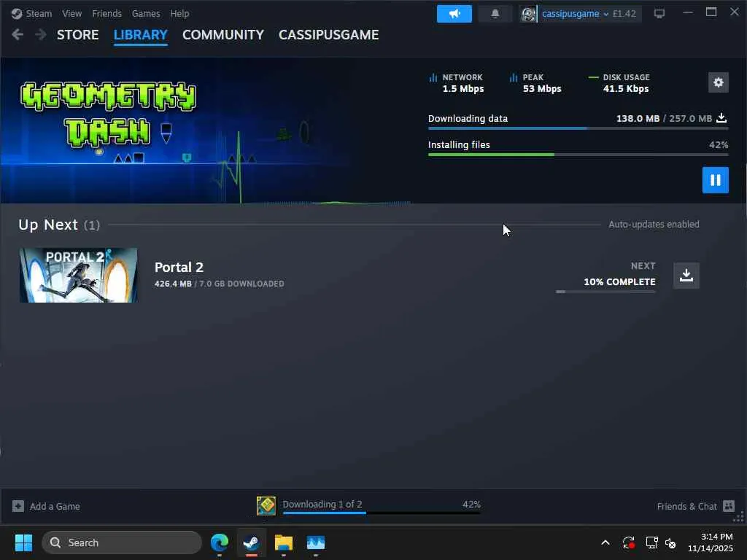Go back with the left arrow

click(18, 35)
